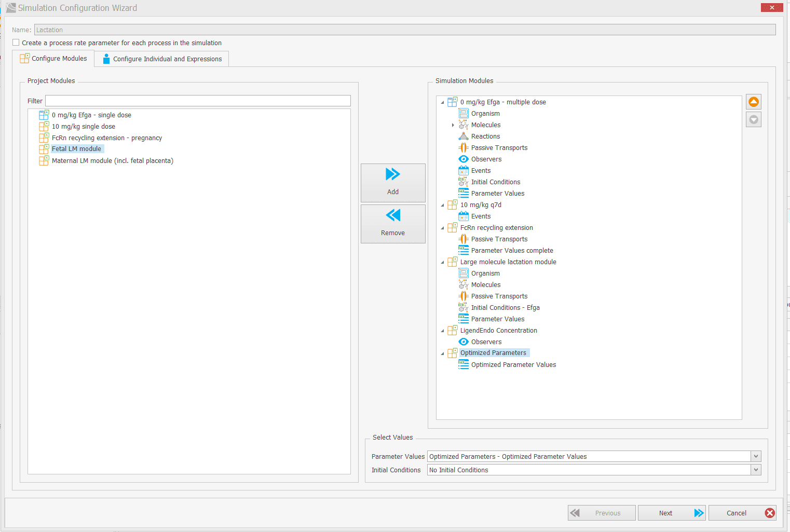The width and height of the screenshot is (790, 532).
Task: Click the Remove button
Action: [x=393, y=224]
